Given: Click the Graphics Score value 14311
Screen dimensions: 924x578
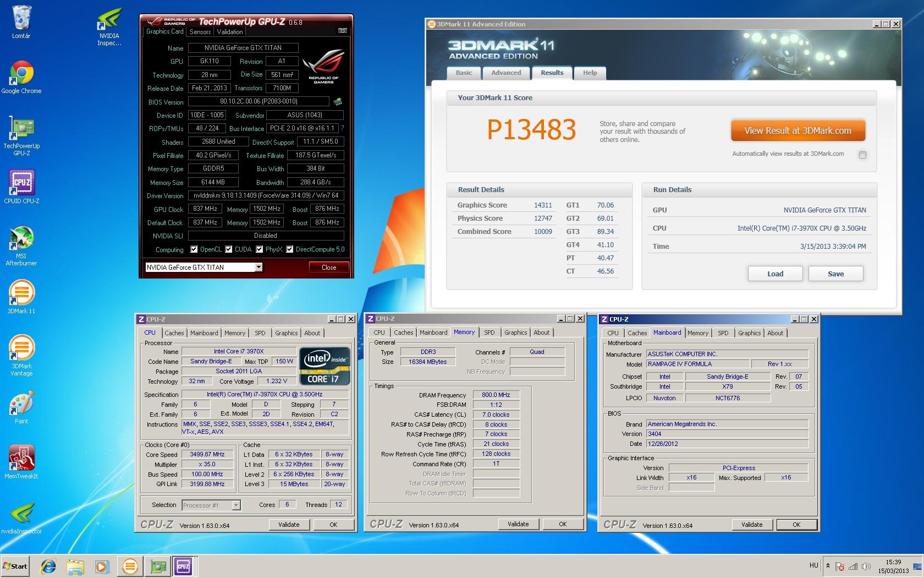Looking at the screenshot, I should point(543,205).
